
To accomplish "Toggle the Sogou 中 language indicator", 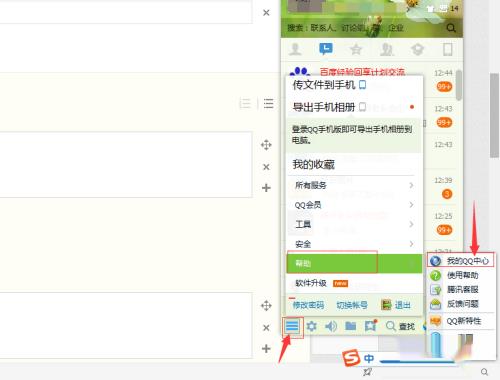I will (x=369, y=359).
